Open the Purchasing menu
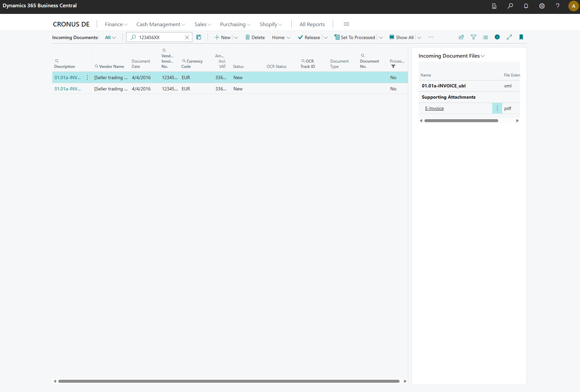Screen dimensions: 580x392 tap(235, 24)
